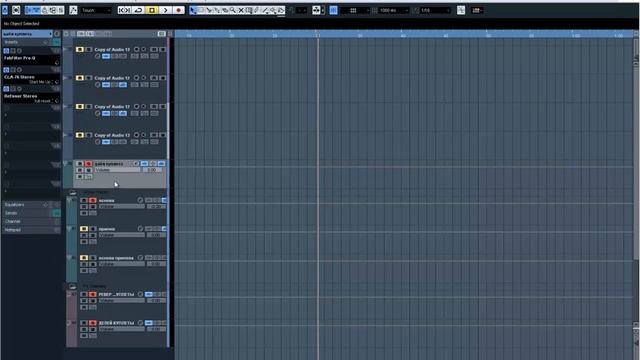Go to previous marker in transport
Screen dimensions: 640x360
coord(124,10)
